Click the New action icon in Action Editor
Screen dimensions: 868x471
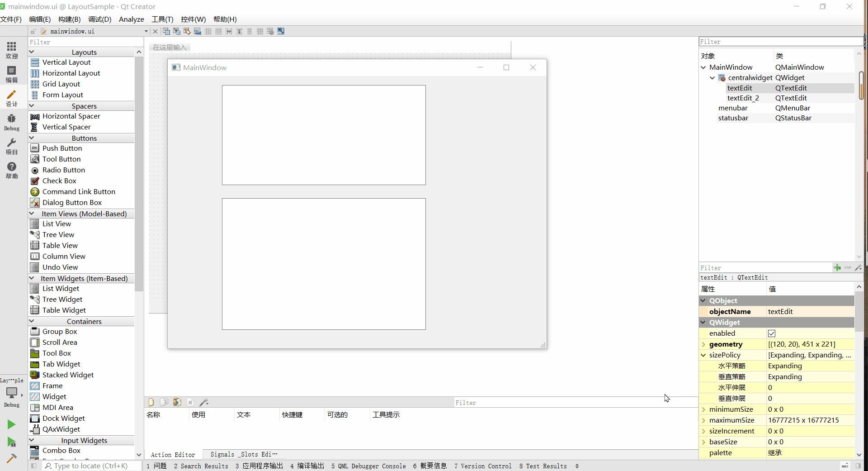coord(151,402)
